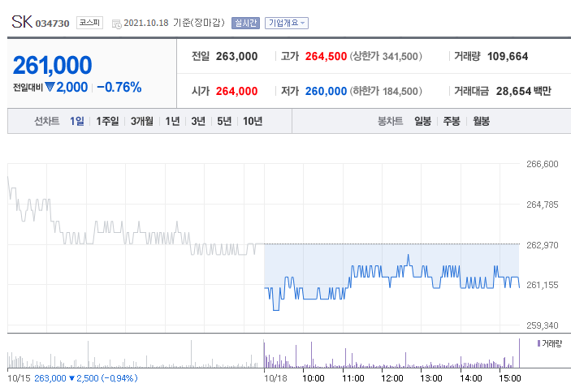
Task: Click the current price 261,000
Action: tap(53, 65)
